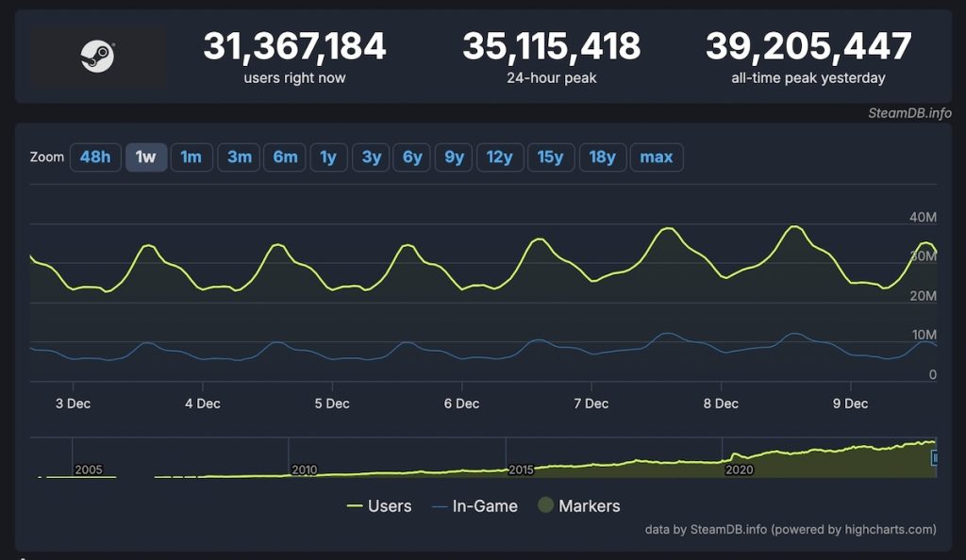This screenshot has width=966, height=560.
Task: Show max time range
Action: (x=657, y=156)
